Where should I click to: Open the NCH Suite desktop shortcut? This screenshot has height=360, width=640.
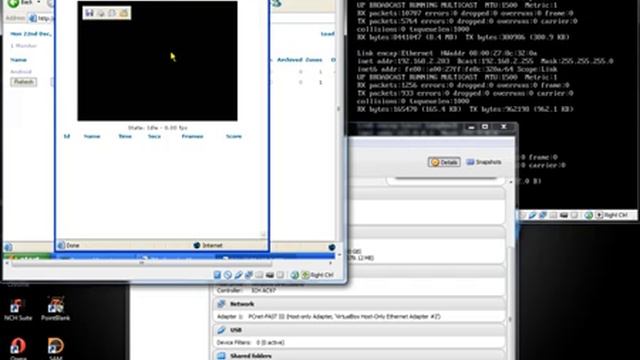tap(18, 309)
